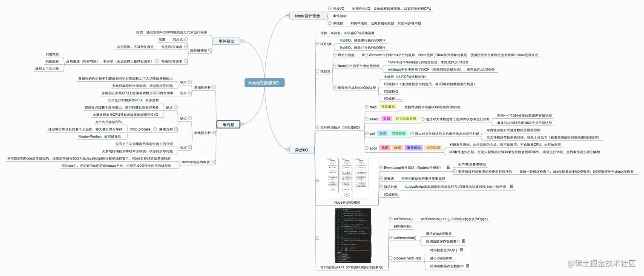Viewport: 644px width, 276px height.
Task: Select the 充分利用多核CPU node
Action: coord(109,122)
